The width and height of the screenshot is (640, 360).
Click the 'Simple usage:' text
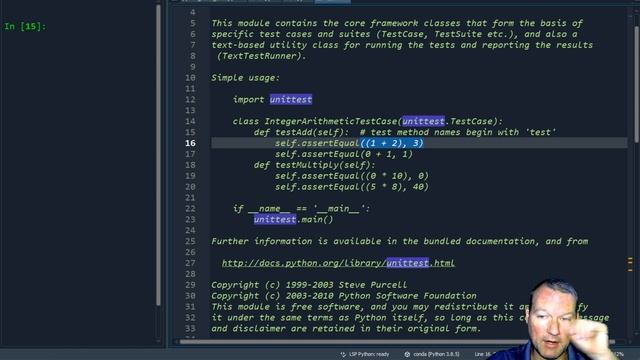(245, 78)
